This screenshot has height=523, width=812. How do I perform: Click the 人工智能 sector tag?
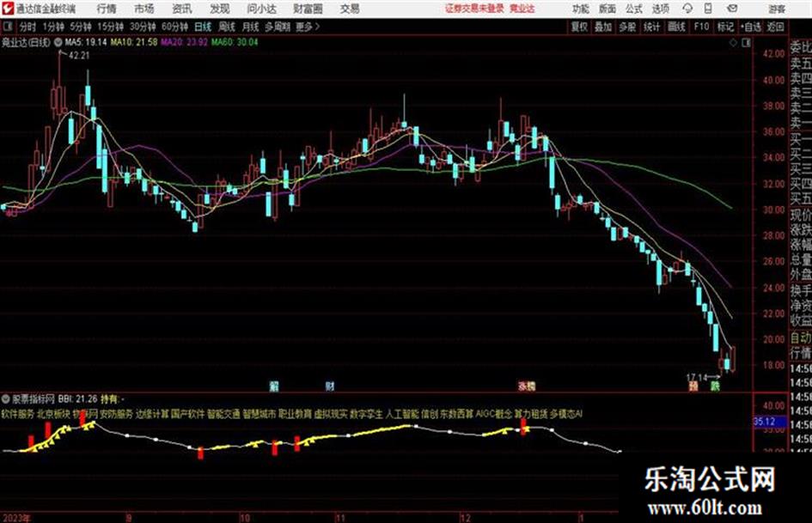click(x=402, y=414)
